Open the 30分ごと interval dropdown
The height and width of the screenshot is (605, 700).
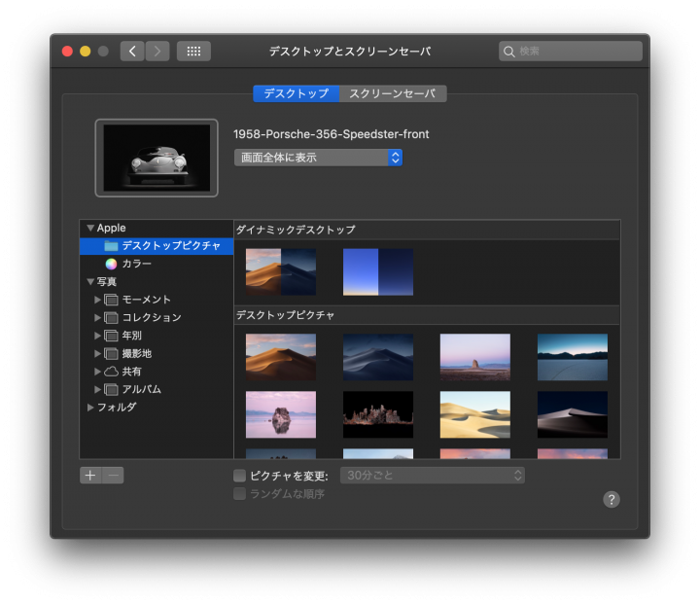(433, 476)
